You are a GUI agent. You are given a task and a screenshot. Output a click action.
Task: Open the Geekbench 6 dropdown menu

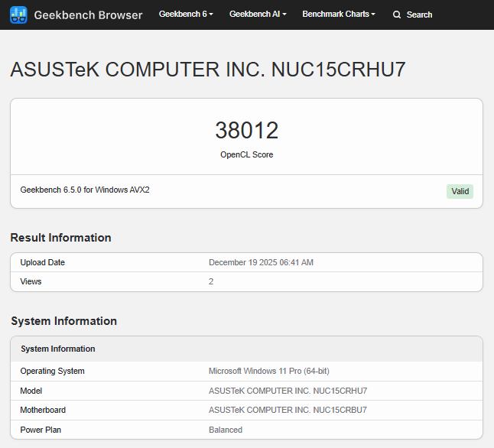tap(186, 15)
